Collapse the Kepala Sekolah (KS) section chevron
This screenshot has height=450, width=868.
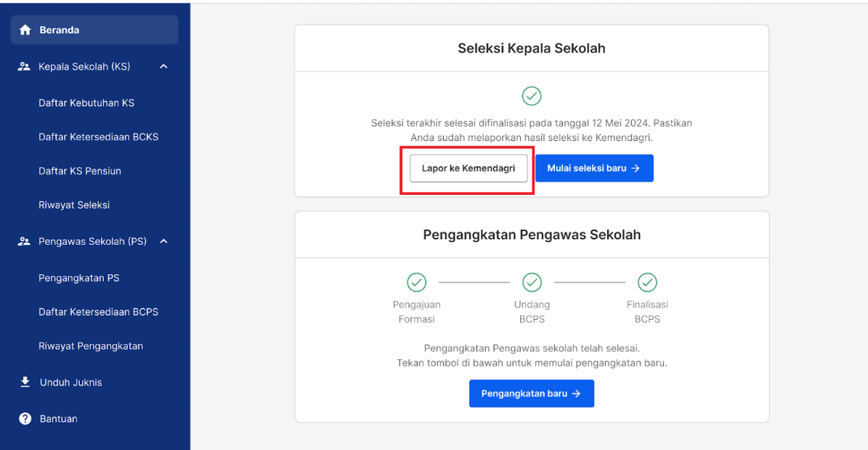(x=164, y=66)
